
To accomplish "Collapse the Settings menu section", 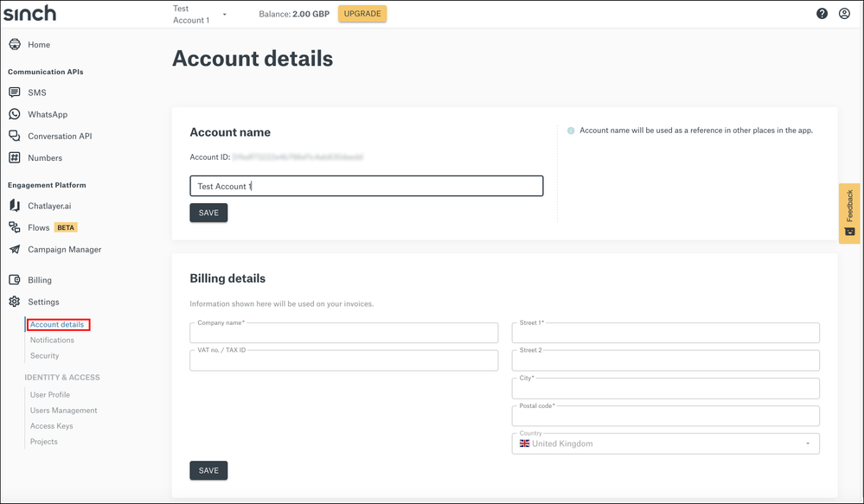I will (x=43, y=303).
